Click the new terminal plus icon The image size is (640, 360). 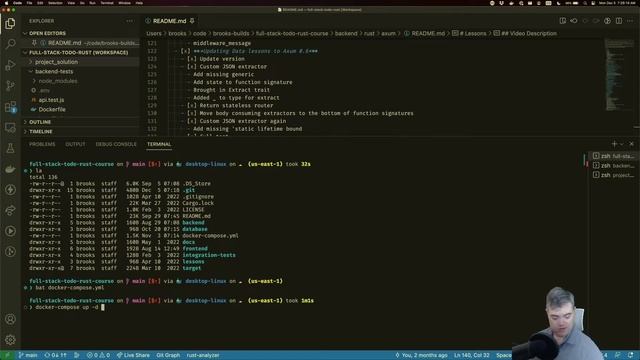(614, 144)
